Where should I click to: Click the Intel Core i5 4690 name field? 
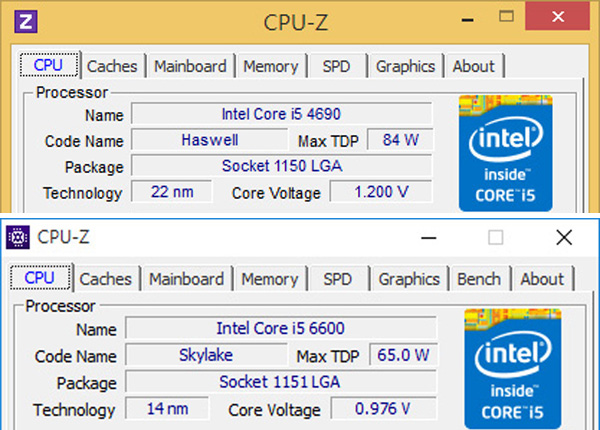point(282,114)
